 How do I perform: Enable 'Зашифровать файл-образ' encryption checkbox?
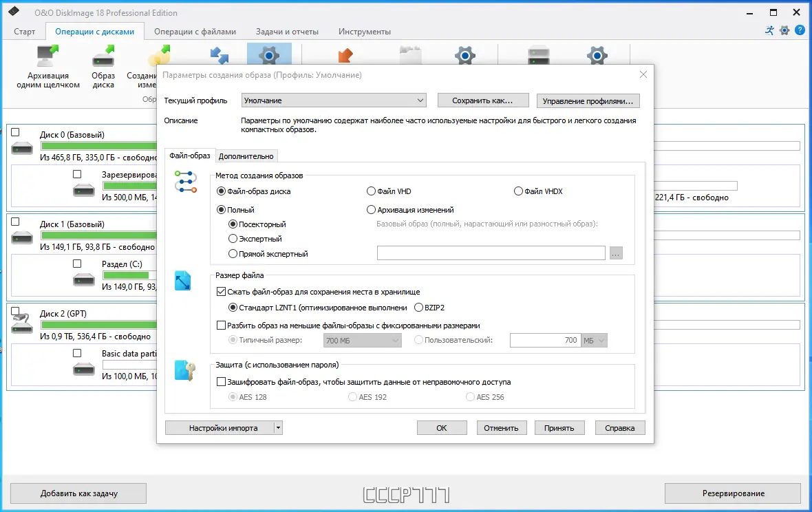[x=221, y=381]
